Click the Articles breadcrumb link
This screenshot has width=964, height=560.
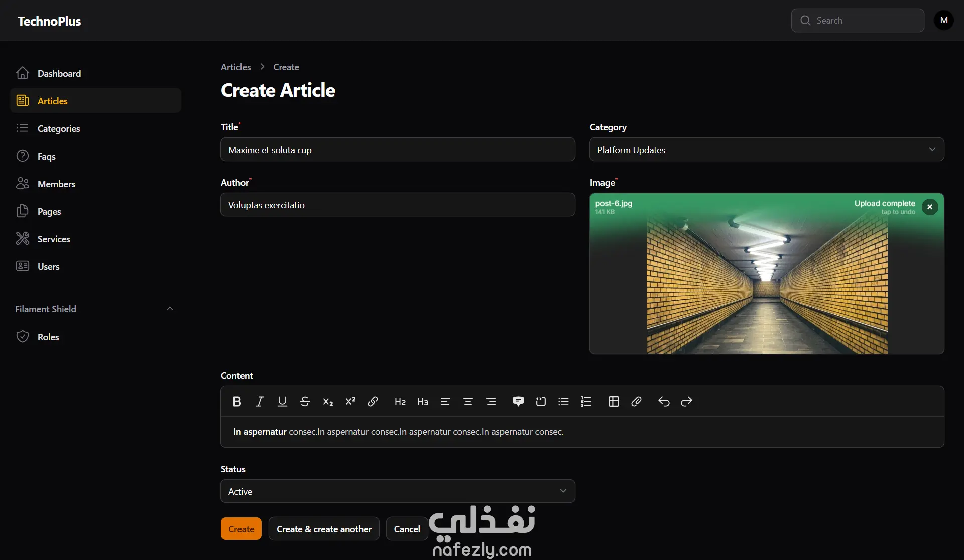point(235,67)
